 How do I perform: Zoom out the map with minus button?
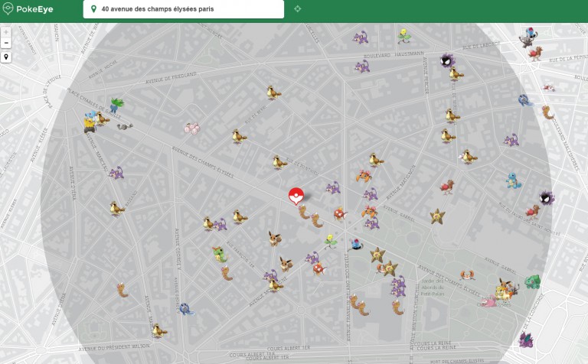pyautogui.click(x=6, y=44)
